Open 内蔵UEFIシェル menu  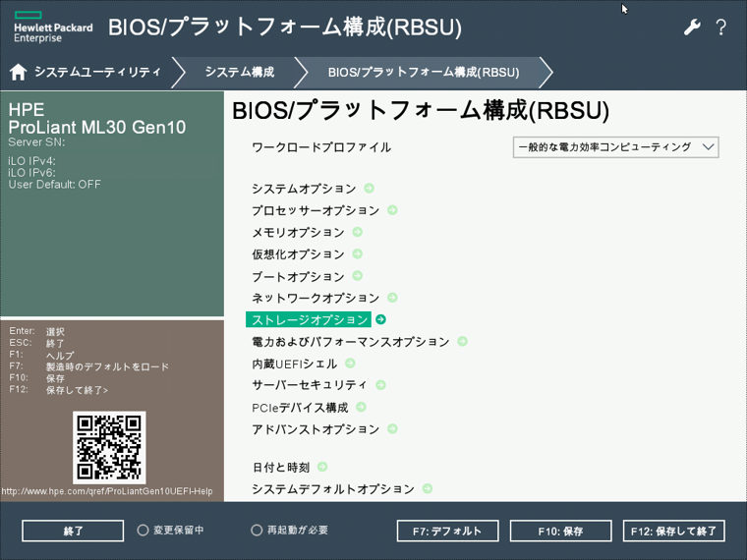pos(295,364)
